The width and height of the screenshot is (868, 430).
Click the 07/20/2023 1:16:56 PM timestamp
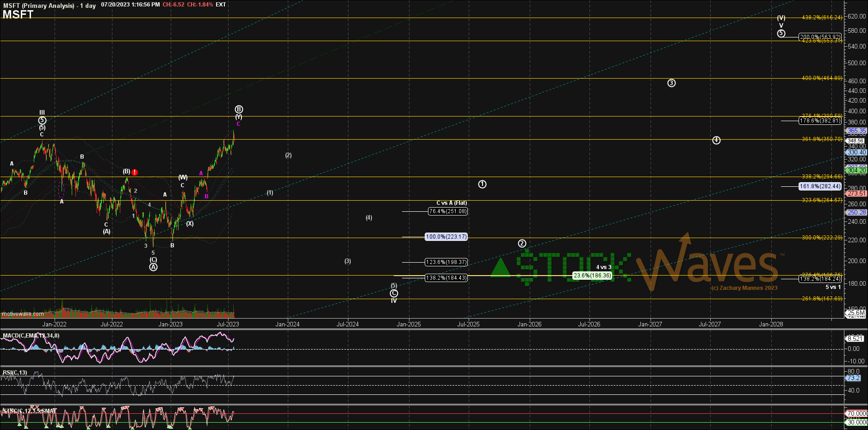click(x=130, y=5)
